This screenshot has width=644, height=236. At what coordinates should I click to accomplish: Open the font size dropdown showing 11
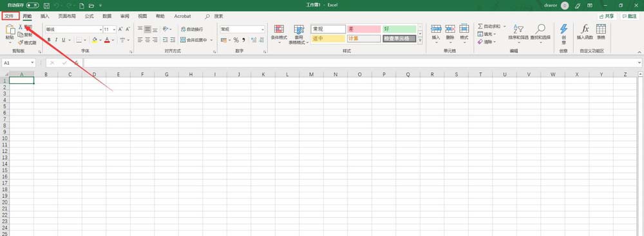[114, 29]
